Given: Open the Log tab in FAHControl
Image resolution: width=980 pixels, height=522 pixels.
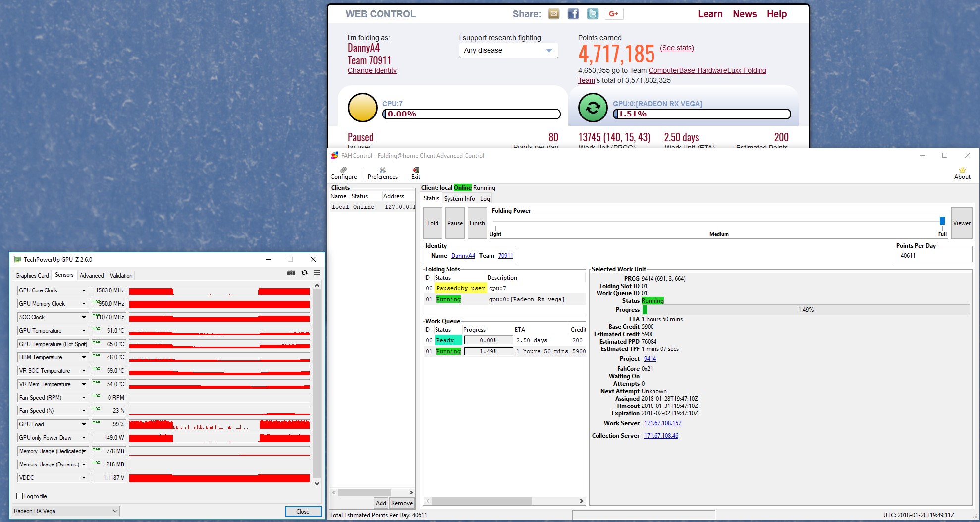Looking at the screenshot, I should tap(485, 199).
